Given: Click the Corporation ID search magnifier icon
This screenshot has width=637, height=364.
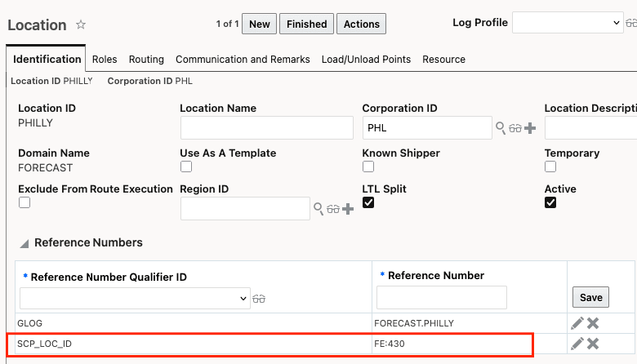Looking at the screenshot, I should (501, 127).
